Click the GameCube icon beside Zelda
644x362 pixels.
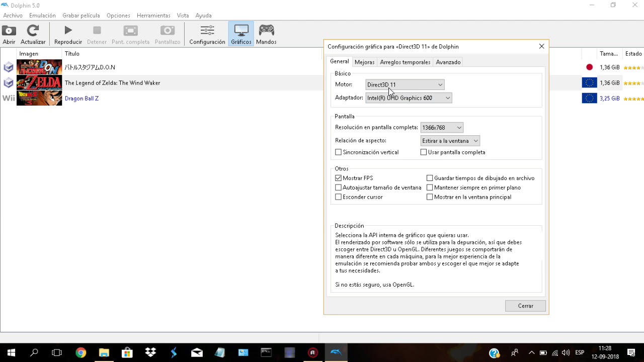(9, 82)
